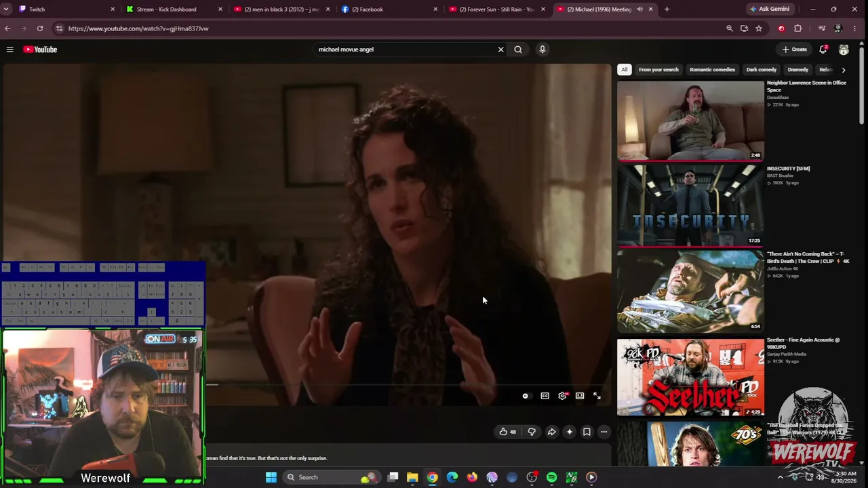Reload the YouTube page

tap(40, 28)
